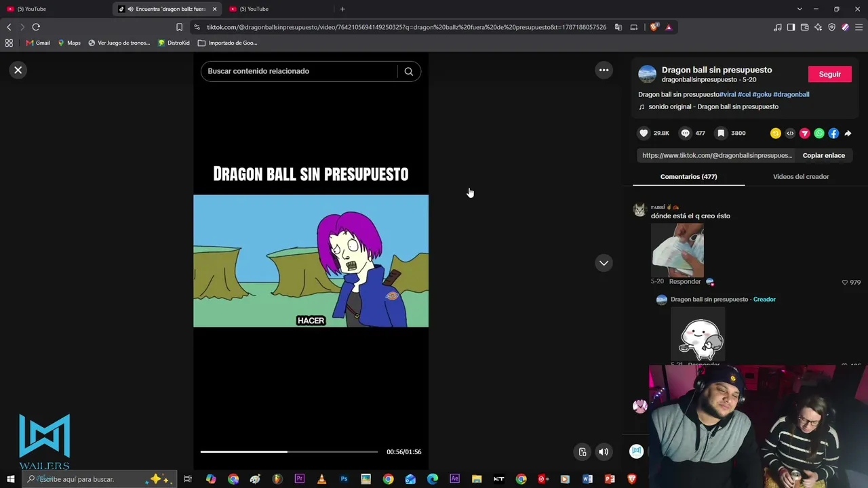
Task: View the comment's attached image
Action: point(677,249)
